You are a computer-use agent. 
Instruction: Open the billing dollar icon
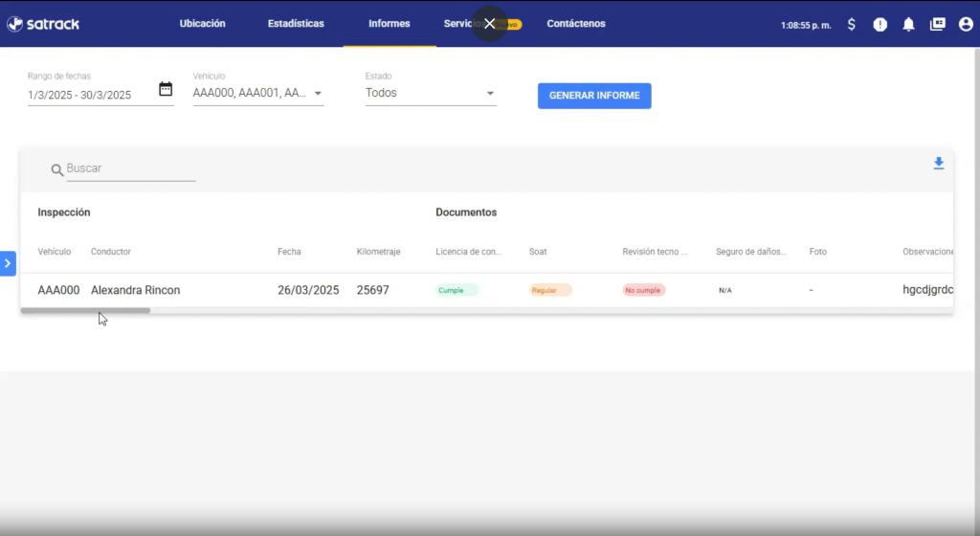(851, 24)
